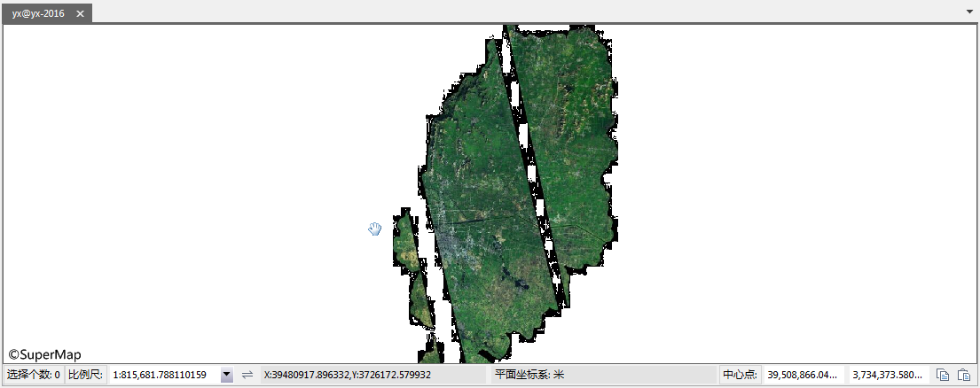Viewport: 980px width, 388px height.
Task: Expand the scale ratio dropdown
Action: [x=227, y=375]
